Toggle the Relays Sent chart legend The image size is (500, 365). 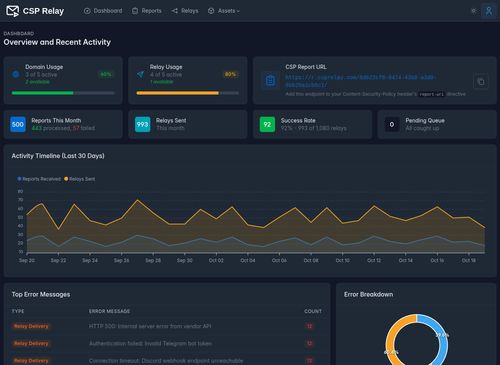(79, 179)
